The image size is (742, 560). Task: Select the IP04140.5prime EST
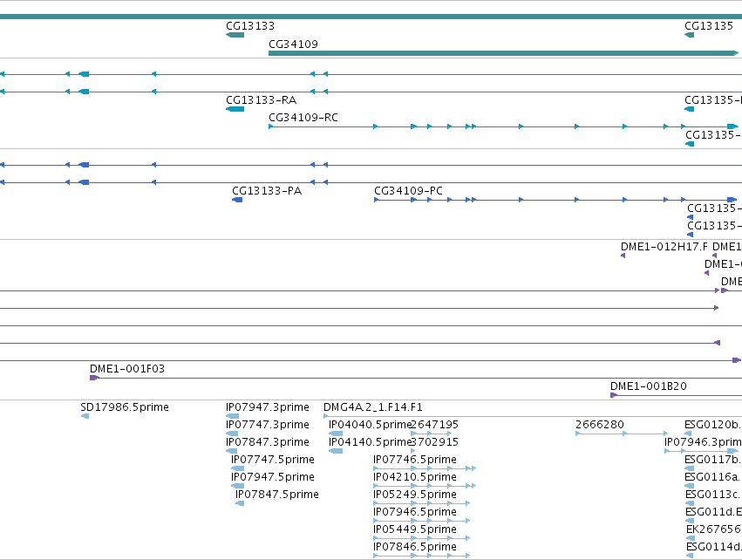336,451
